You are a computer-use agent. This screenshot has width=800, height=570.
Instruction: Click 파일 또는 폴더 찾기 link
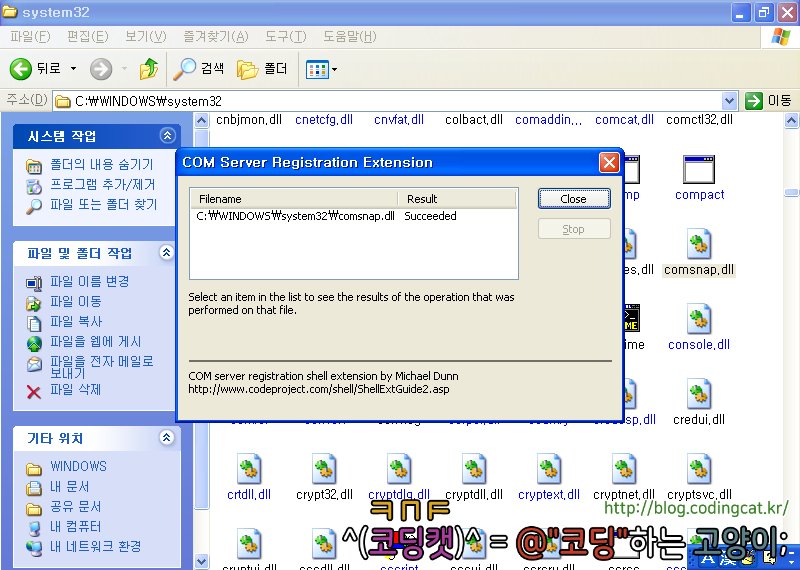point(104,205)
